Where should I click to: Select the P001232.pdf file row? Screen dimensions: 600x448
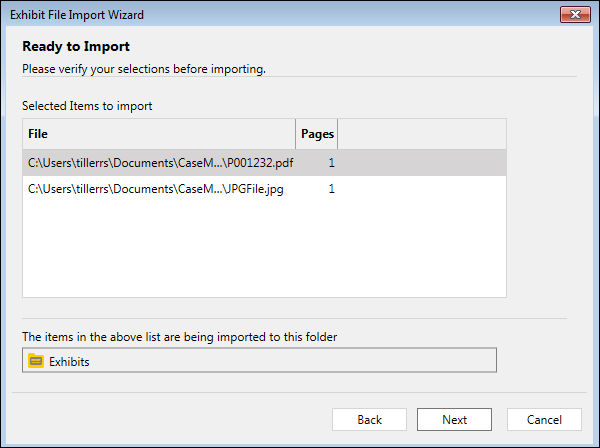point(264,163)
